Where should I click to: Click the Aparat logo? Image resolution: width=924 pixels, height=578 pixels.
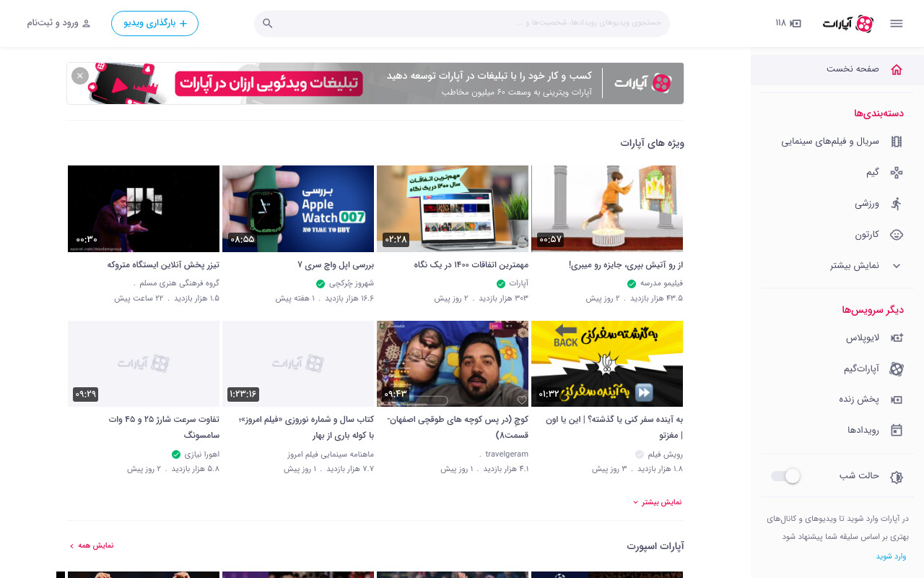[848, 24]
